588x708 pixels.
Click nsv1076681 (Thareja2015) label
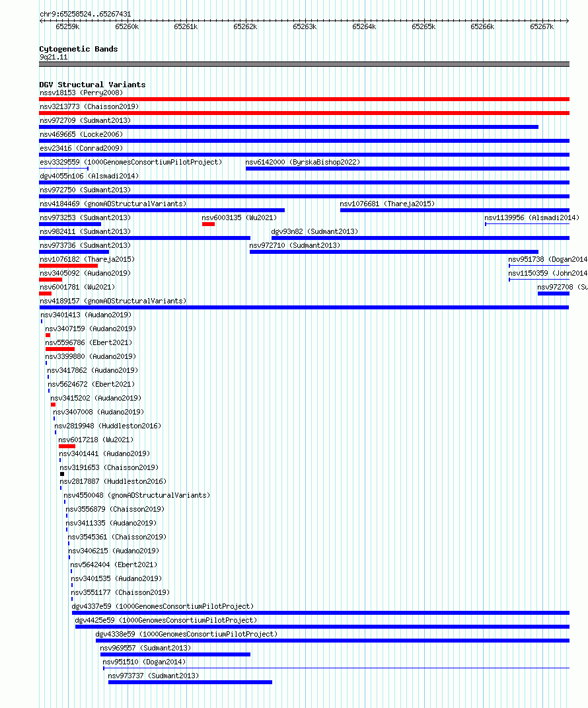click(x=388, y=204)
